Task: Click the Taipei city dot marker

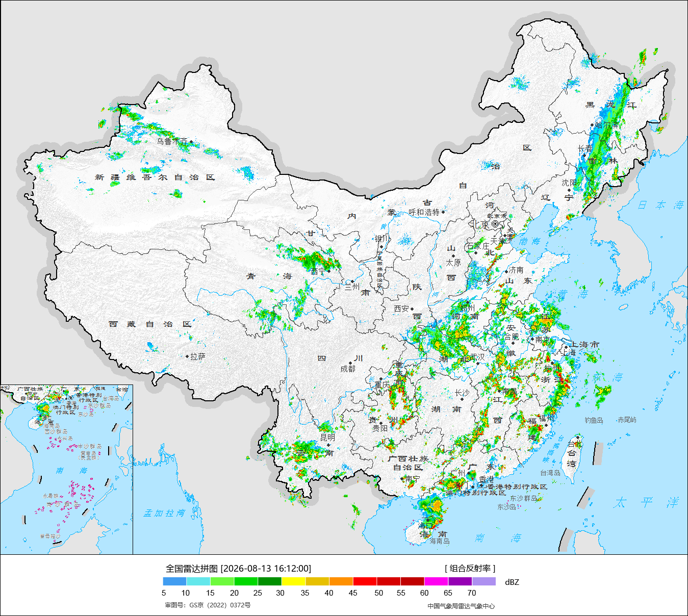Action: click(x=578, y=437)
